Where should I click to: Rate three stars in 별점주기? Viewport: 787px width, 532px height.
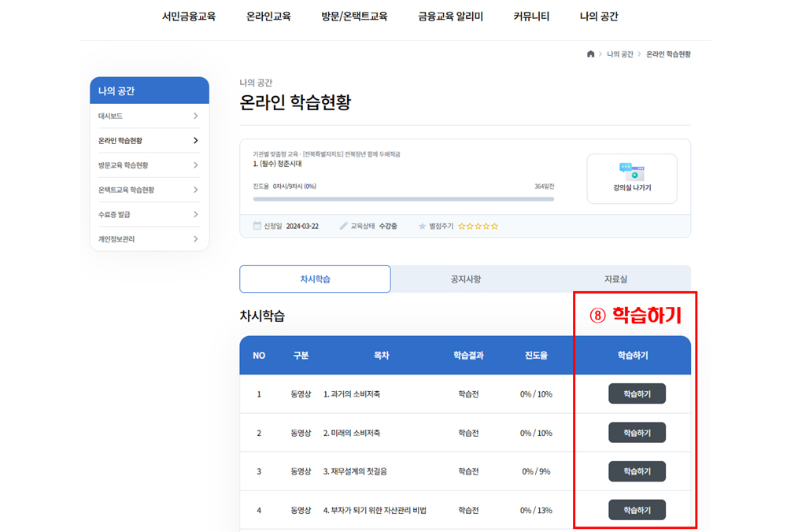click(x=478, y=227)
